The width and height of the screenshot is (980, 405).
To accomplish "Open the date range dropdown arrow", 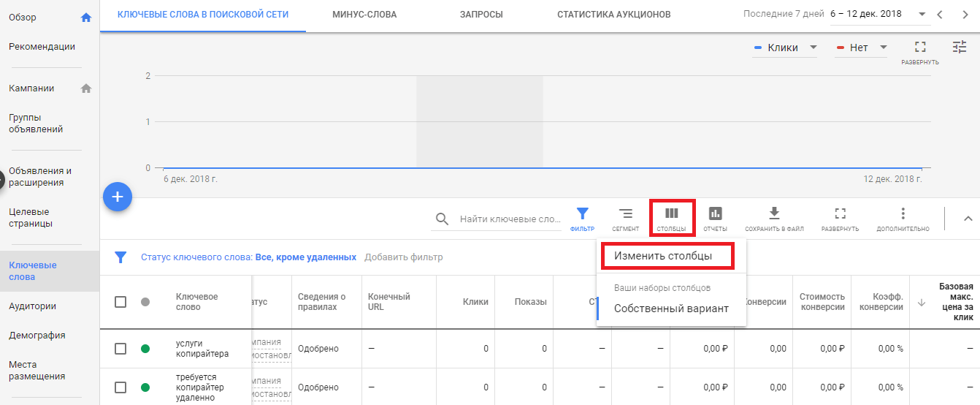I will (922, 15).
